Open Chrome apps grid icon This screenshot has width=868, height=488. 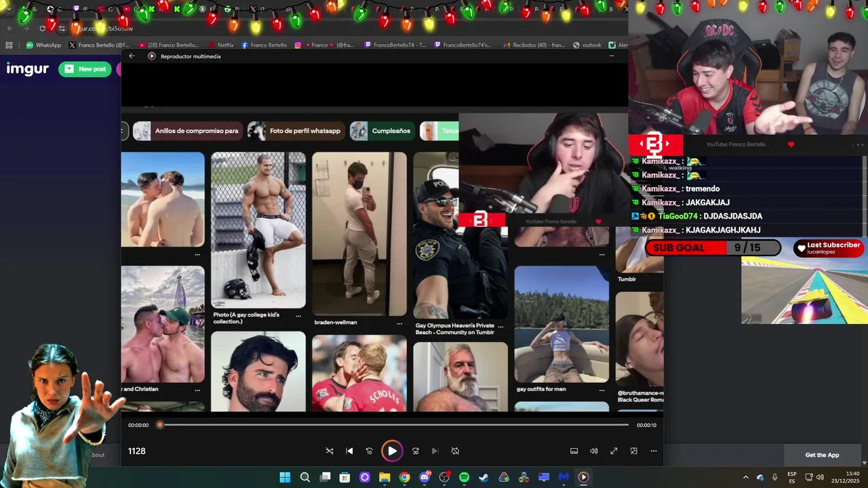coord(9,45)
